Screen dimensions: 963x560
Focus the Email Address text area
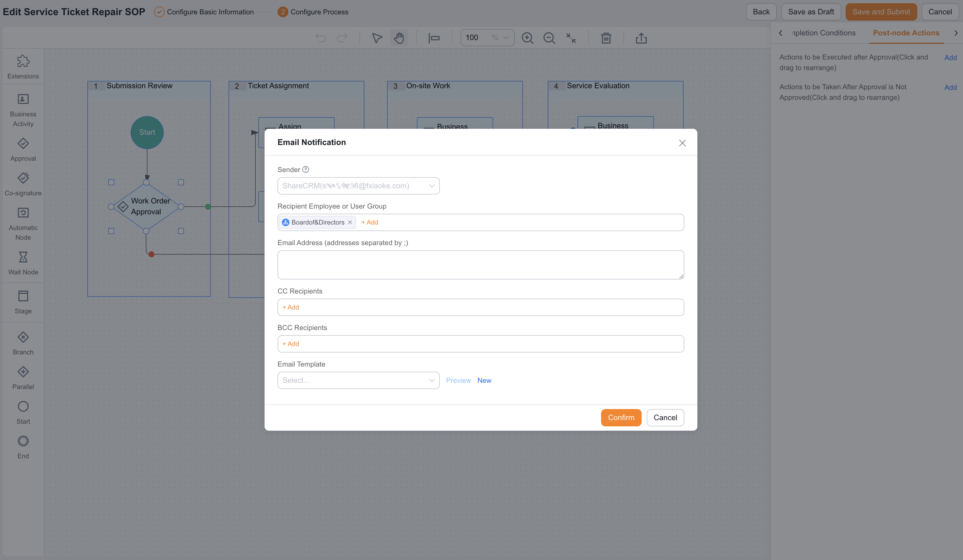[481, 265]
